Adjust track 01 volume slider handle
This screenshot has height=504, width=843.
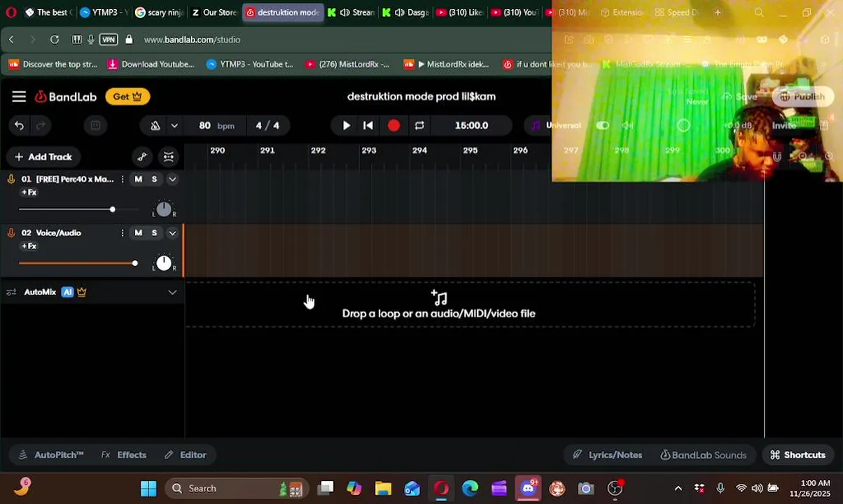112,209
